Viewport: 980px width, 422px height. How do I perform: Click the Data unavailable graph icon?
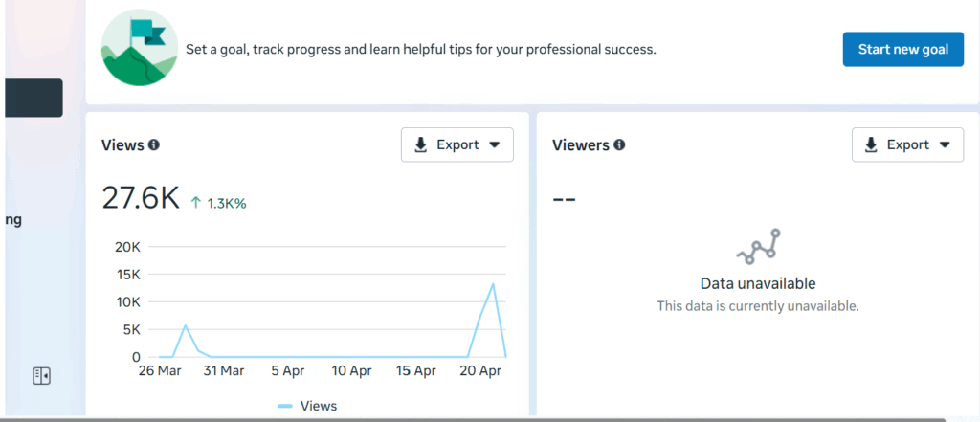point(758,247)
